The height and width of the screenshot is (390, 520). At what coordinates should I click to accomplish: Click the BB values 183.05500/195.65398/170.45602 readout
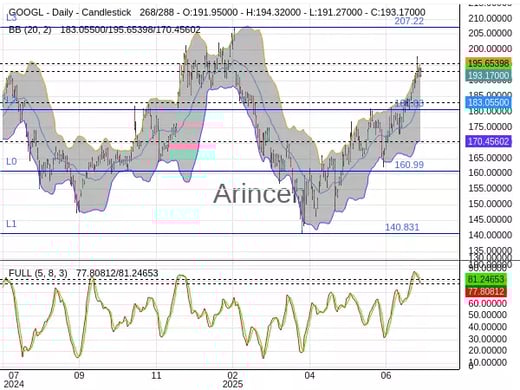(130, 30)
